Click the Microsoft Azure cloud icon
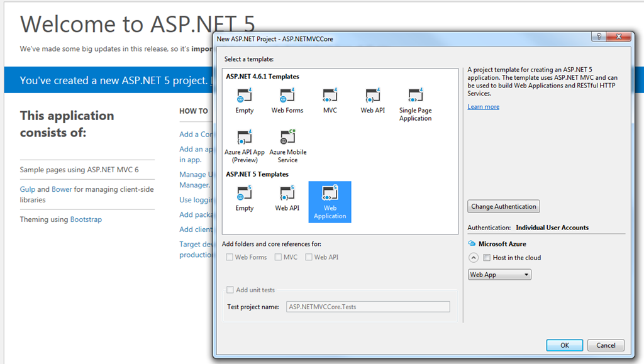The image size is (644, 364). (x=472, y=243)
